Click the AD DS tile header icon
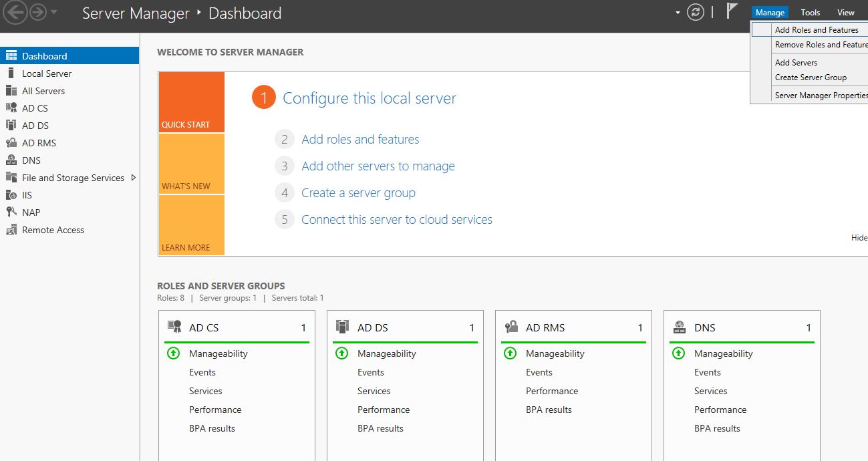This screenshot has width=868, height=461. point(342,327)
